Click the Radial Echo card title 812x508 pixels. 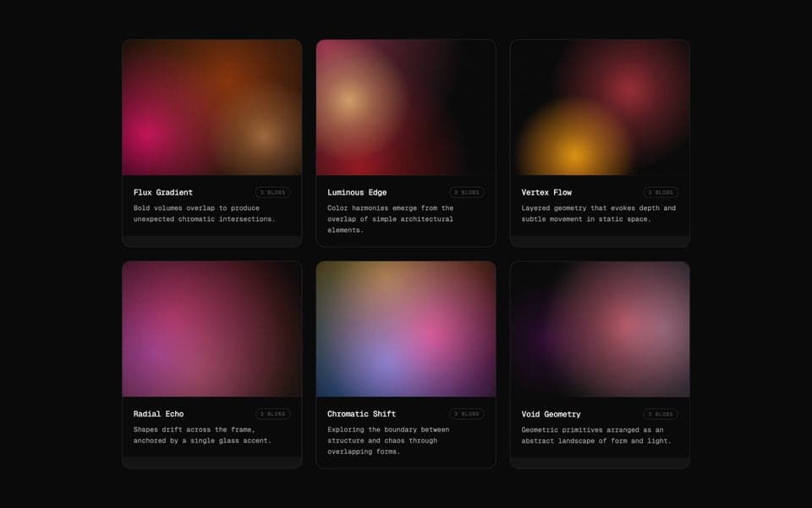click(x=158, y=414)
